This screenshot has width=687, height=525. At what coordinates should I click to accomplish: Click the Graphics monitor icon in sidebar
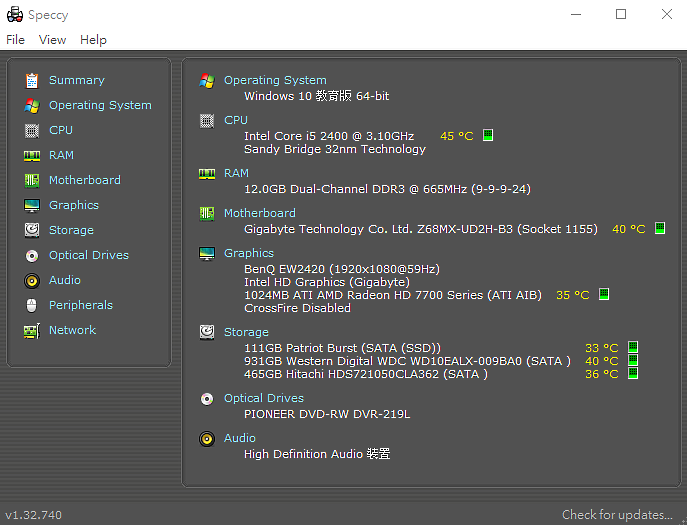click(x=32, y=205)
